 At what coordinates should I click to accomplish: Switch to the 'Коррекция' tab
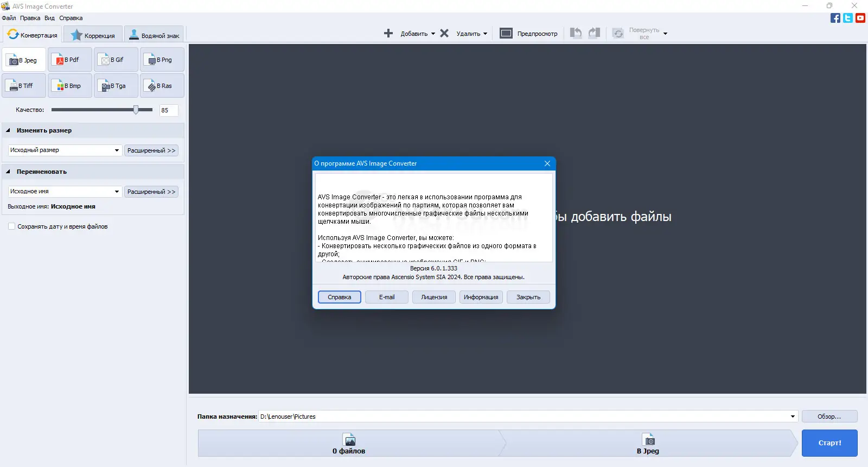[93, 35]
